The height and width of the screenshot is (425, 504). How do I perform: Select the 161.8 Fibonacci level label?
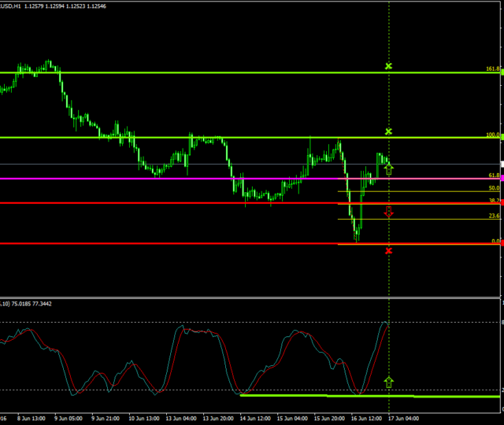pos(492,69)
